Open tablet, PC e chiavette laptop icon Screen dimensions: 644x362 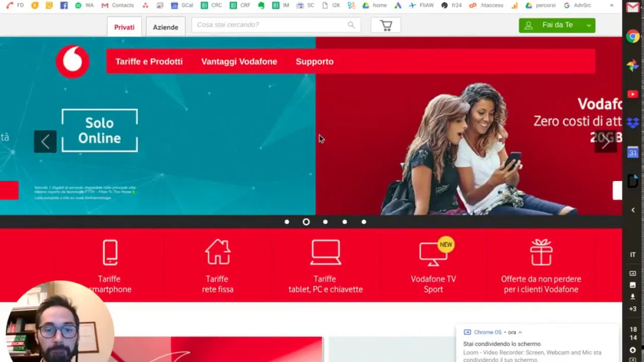click(326, 252)
